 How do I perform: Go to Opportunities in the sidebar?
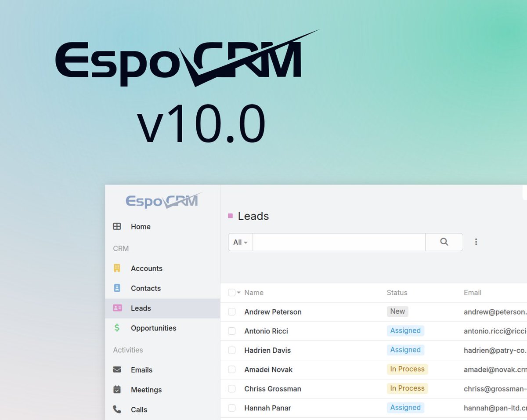point(162,328)
